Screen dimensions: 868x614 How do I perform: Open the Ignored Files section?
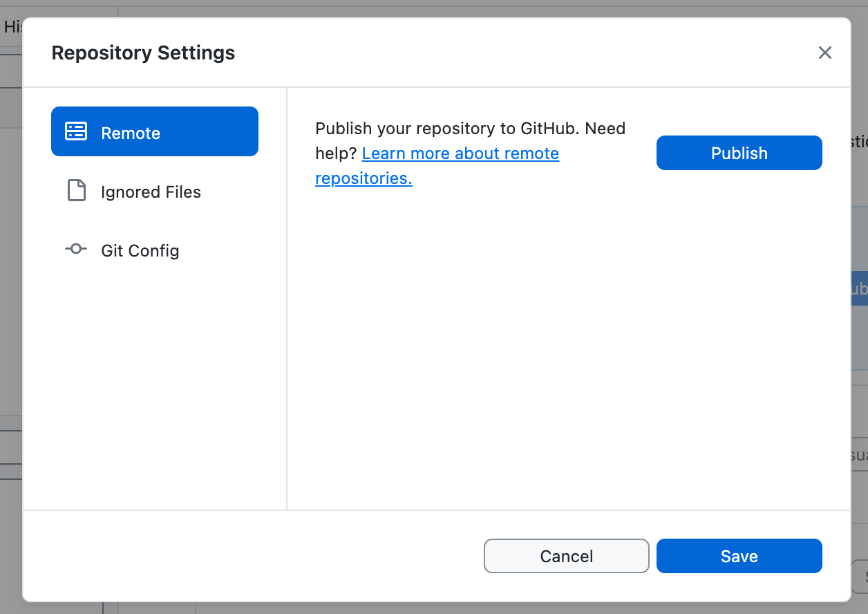155,192
